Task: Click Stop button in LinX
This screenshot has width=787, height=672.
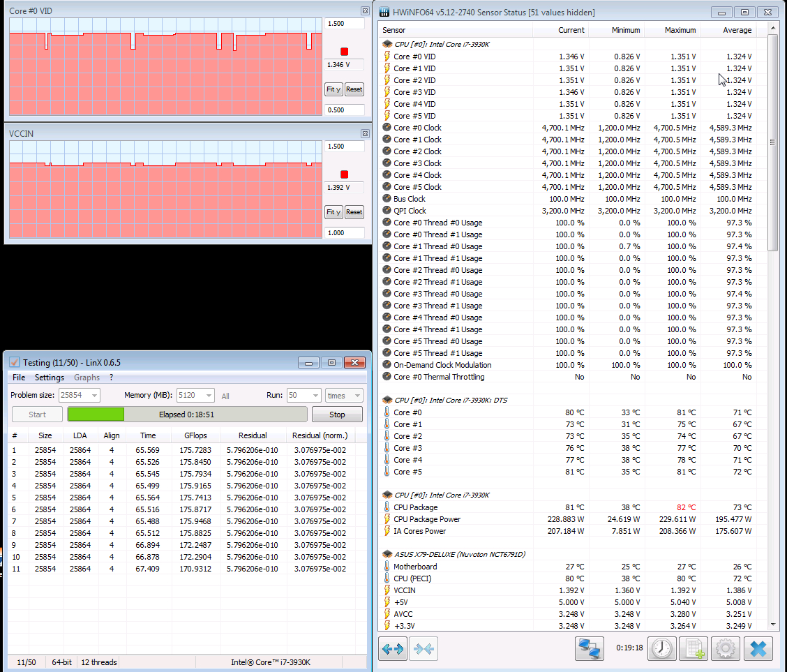Action: coord(337,415)
